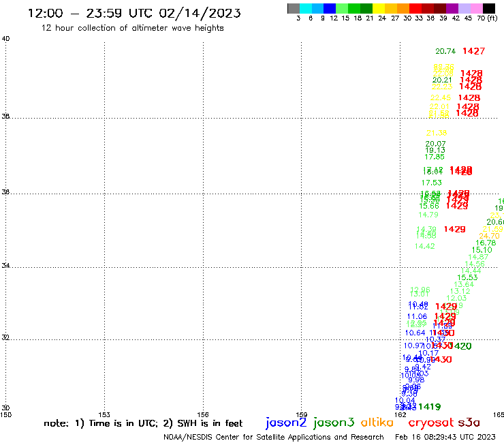Image resolution: width=504 pixels, height=443 pixels.
Task: Click the 12.03 wave height value
Action: coord(456,298)
